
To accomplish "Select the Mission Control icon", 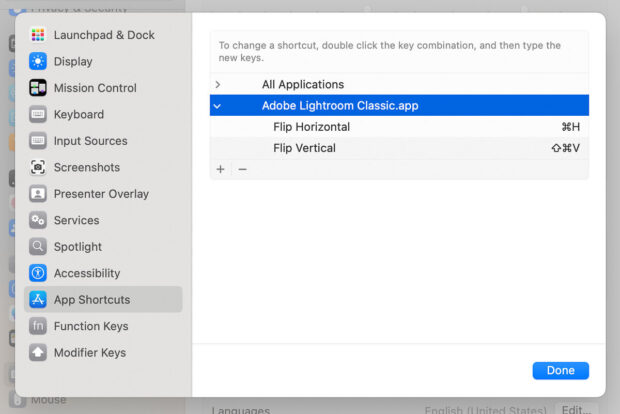I will pyautogui.click(x=38, y=88).
